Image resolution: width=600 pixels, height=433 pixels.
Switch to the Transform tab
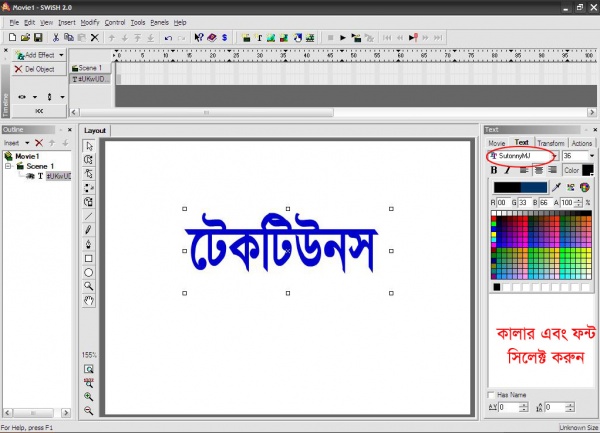pos(551,143)
